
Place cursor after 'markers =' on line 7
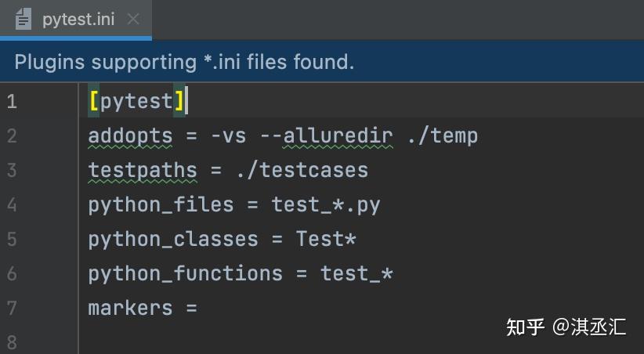coord(201,308)
